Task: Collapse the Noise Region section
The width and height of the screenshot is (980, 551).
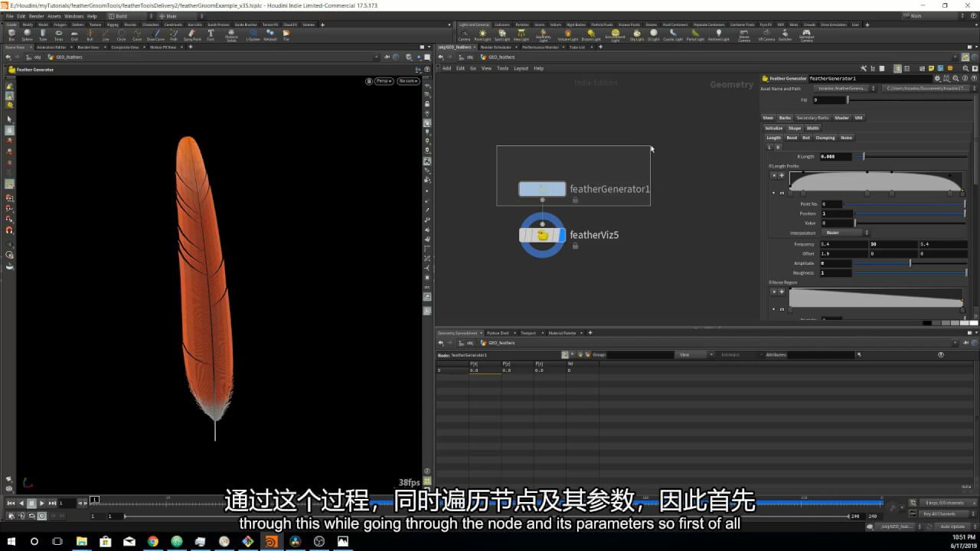Action: [x=771, y=282]
